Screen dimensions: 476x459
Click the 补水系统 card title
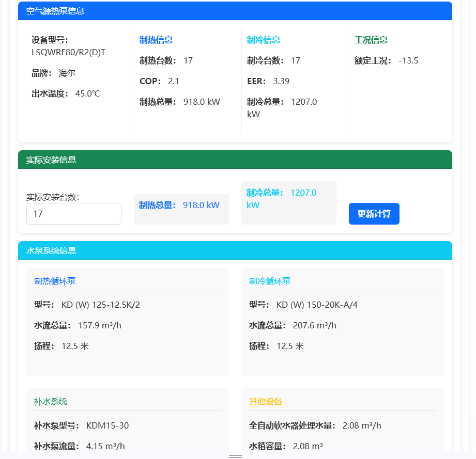[x=51, y=401]
